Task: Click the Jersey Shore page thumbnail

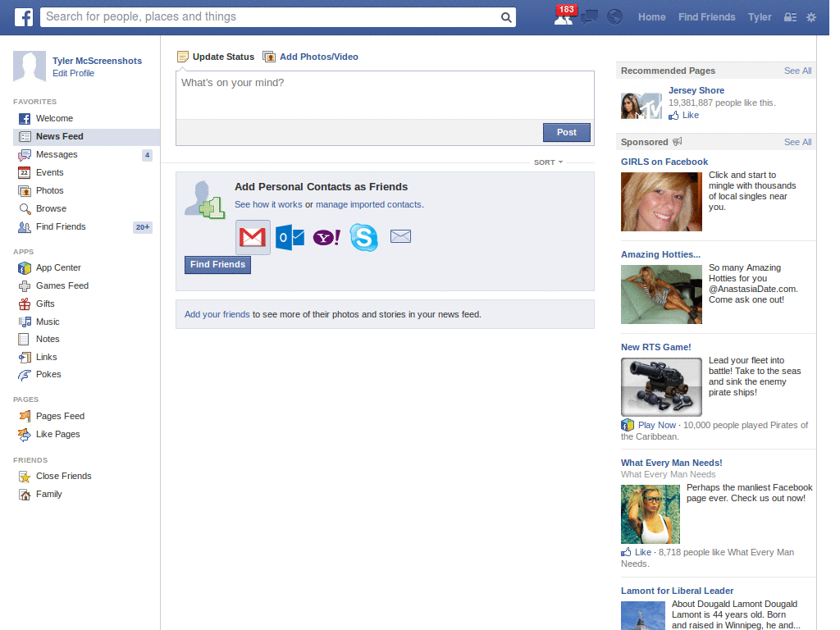Action: (x=641, y=106)
